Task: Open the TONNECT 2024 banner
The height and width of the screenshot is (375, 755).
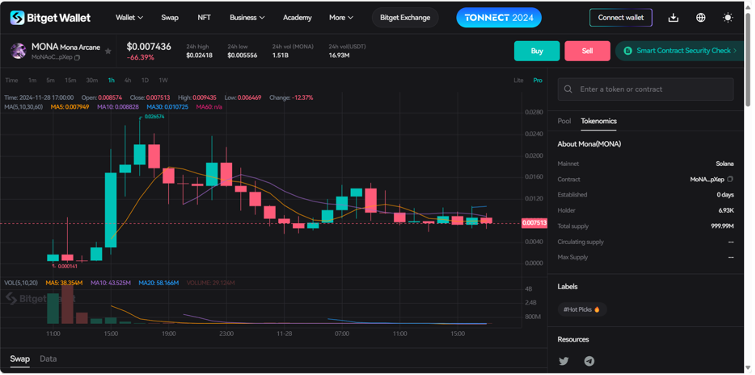Action: [x=499, y=18]
